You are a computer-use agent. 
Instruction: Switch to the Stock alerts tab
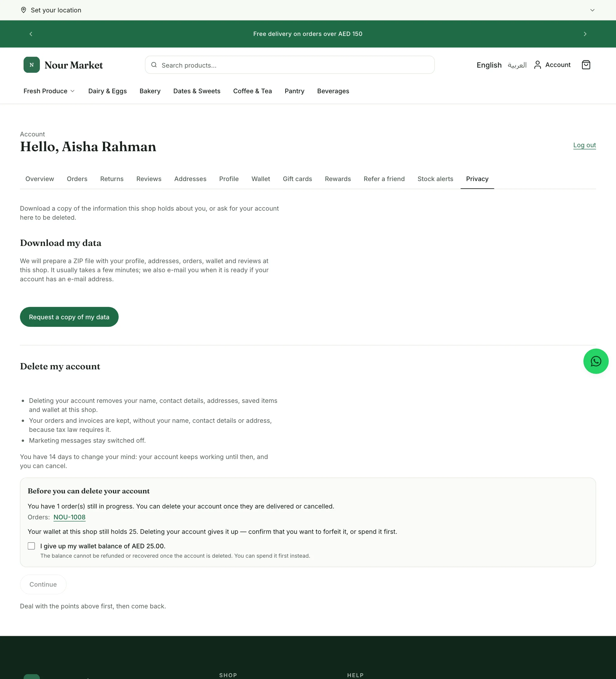(x=435, y=179)
